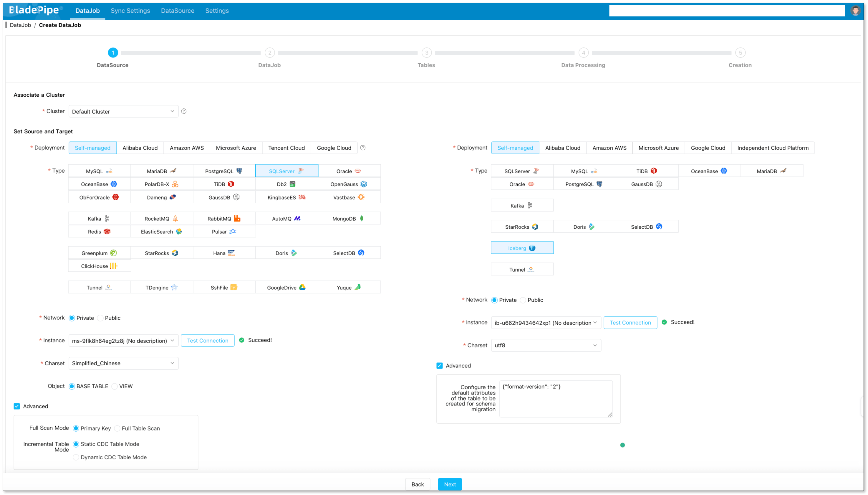Select Dameng source type
This screenshot has width=868, height=495.
(x=162, y=197)
